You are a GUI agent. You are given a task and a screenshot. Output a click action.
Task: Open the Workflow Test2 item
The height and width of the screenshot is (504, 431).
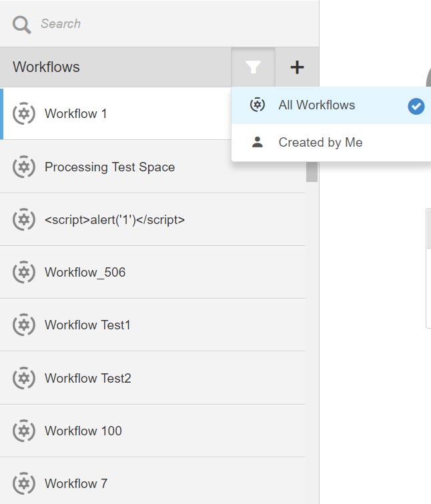88,378
